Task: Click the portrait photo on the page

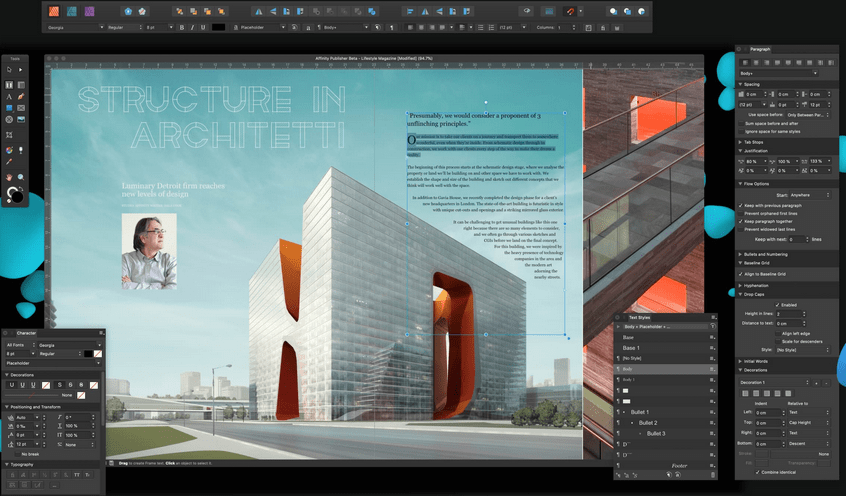Action: [x=149, y=252]
